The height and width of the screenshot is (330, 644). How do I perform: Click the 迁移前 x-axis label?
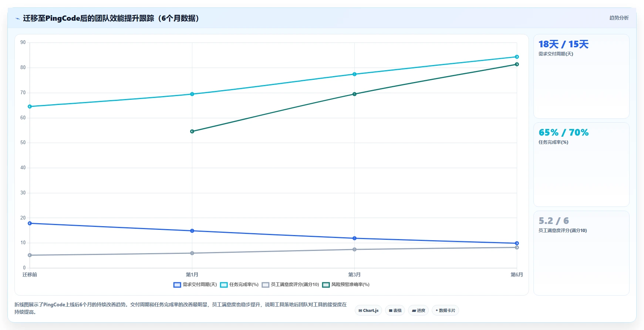(x=30, y=275)
